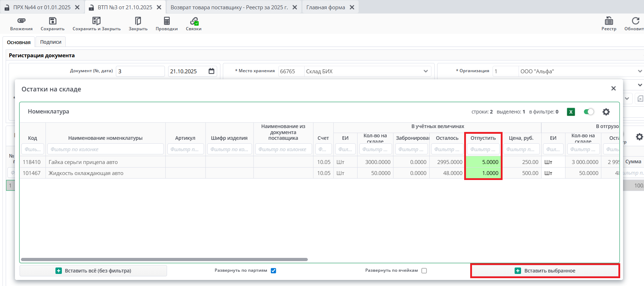Open the Проводки calculator icon
The image size is (644, 286).
pos(167,21)
